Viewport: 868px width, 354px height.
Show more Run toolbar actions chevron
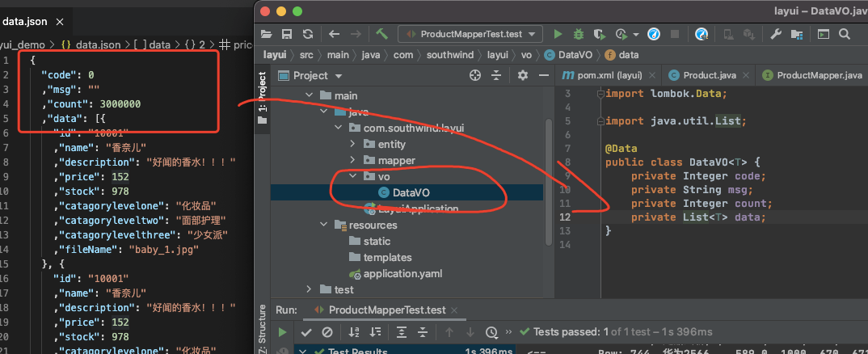(x=508, y=332)
